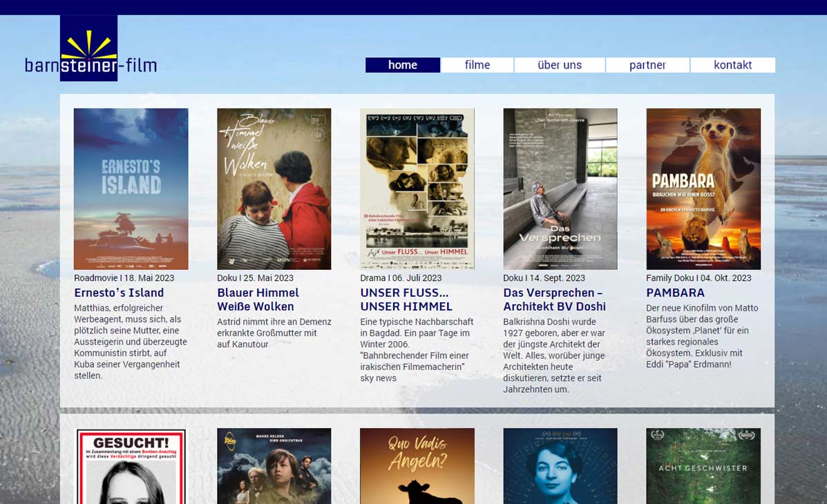827x504 pixels.
Task: Click the text 'Family Doku I 04. Okt. 2023'
Action: click(x=698, y=278)
